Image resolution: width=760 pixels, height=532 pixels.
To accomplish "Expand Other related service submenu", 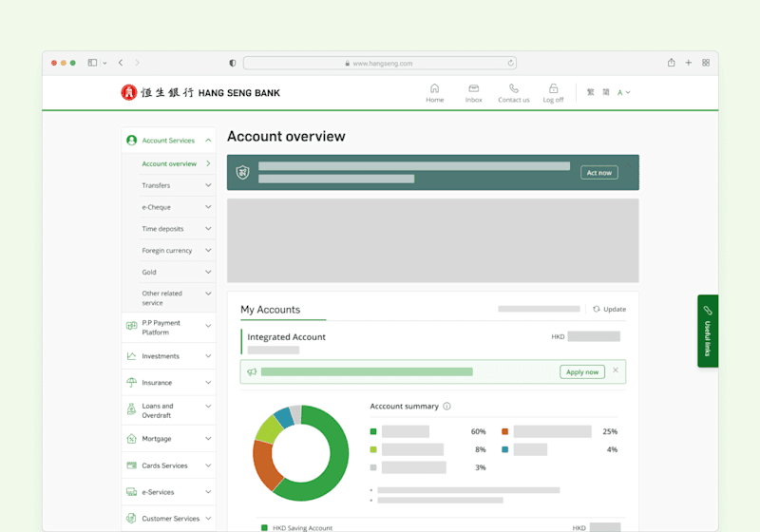I will (208, 294).
